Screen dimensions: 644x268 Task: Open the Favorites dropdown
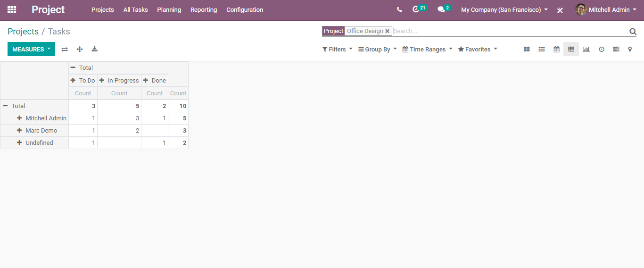coord(478,49)
